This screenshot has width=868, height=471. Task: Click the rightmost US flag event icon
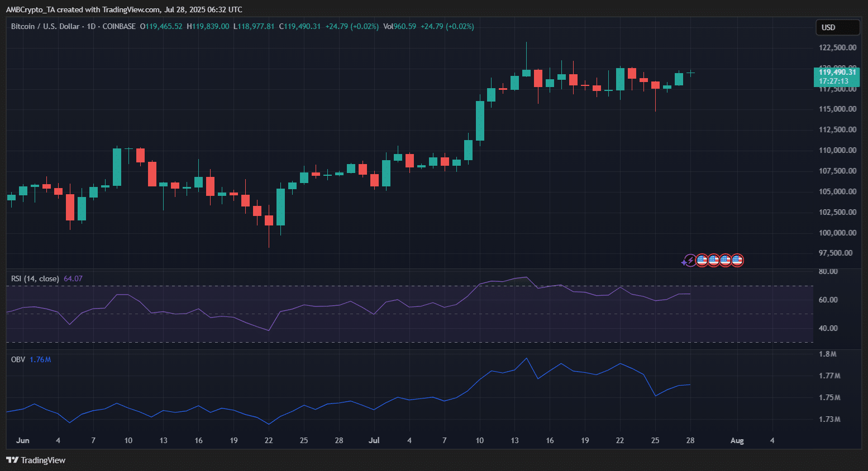737,260
